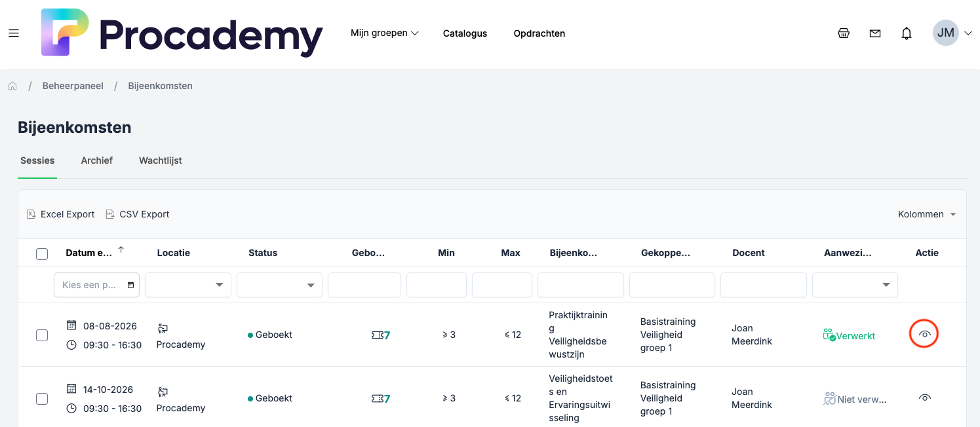Open the shopping basket icon
The height and width of the screenshot is (427, 980).
coord(844,33)
